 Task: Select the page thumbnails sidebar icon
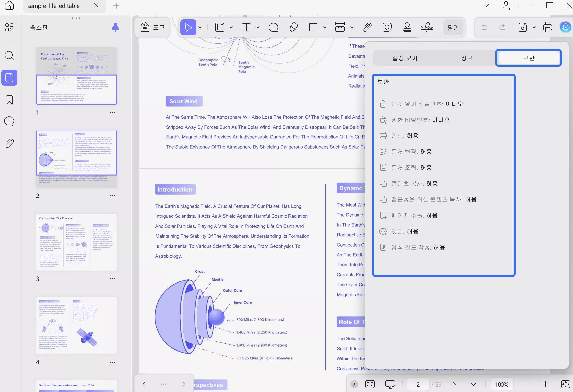(x=9, y=78)
